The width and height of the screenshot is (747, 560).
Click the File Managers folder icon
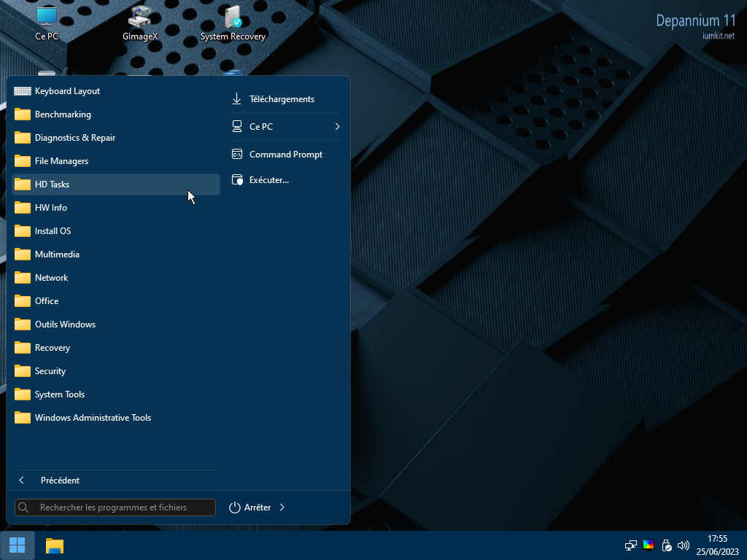coord(23,161)
